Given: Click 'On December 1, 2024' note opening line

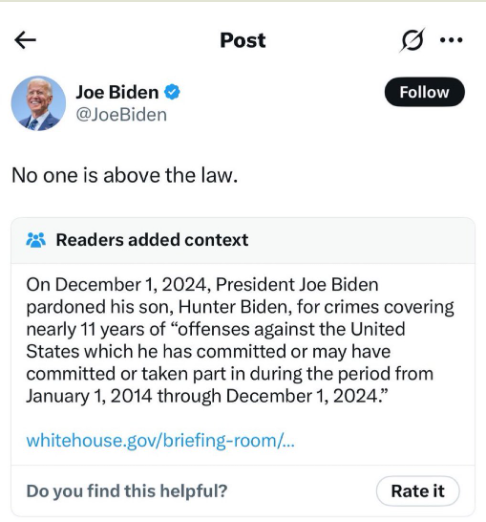Looking at the screenshot, I should tap(118, 285).
